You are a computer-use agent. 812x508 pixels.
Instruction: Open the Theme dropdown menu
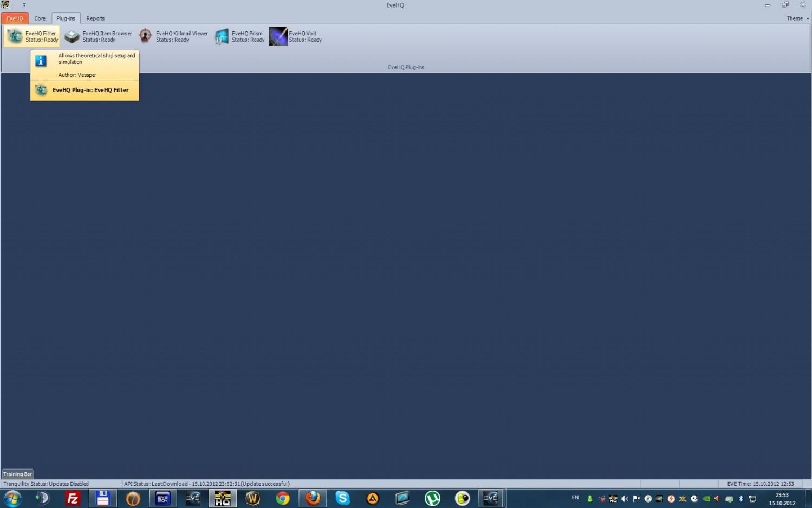click(797, 18)
